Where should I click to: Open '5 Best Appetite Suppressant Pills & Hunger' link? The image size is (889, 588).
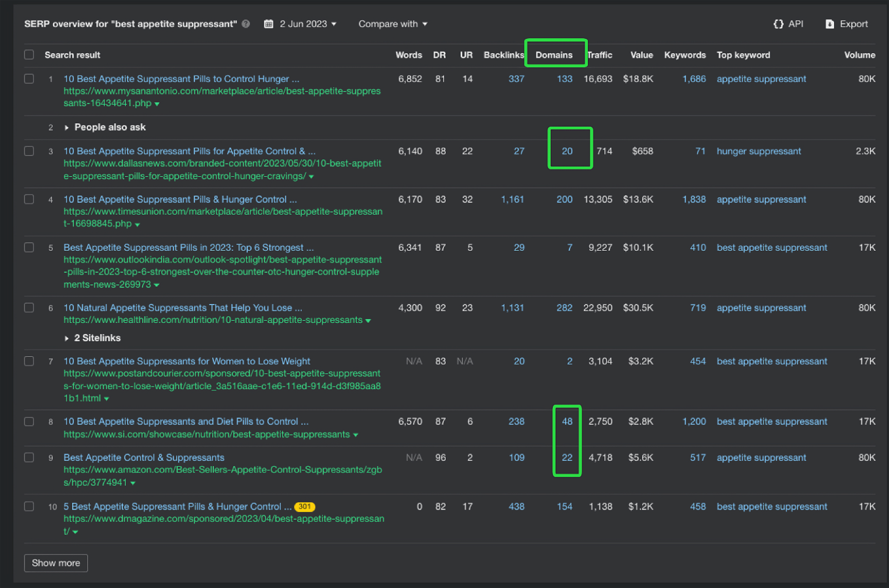pos(177,507)
